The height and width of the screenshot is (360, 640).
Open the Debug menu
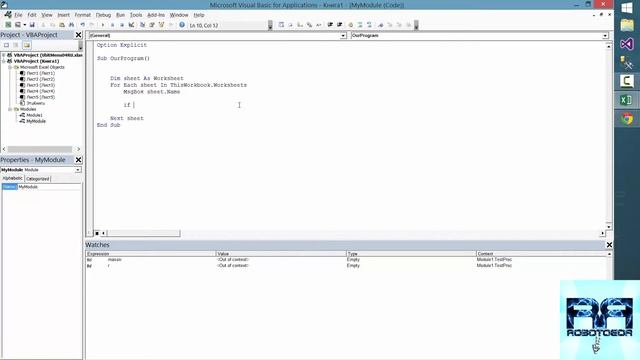point(103,15)
